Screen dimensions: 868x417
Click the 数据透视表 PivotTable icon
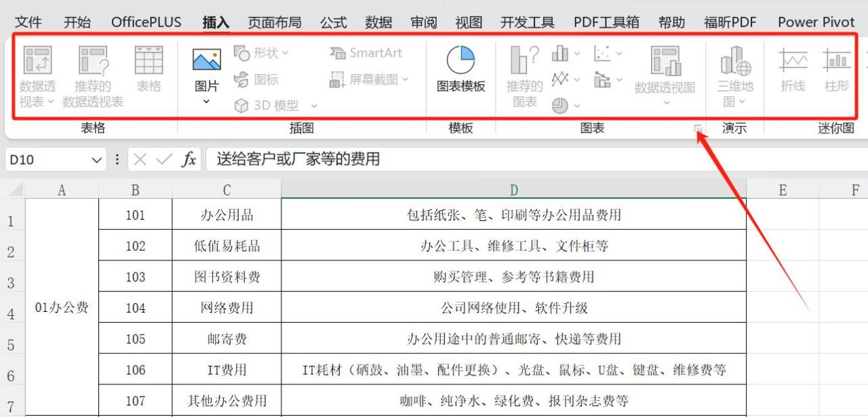pos(38,60)
